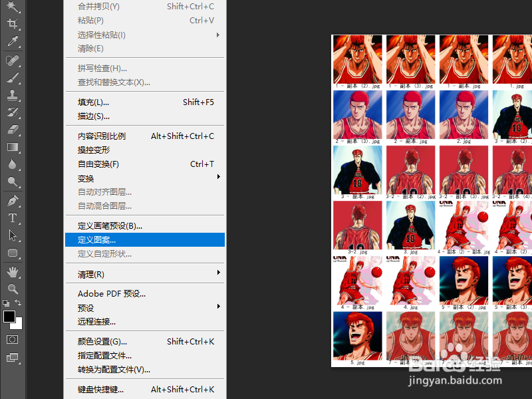
Task: Choose 转换为配置文件(V)... menu item
Action: [145, 370]
